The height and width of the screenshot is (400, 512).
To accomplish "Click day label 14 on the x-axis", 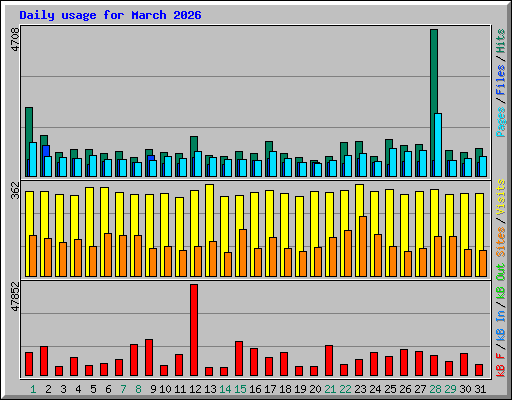I will [x=225, y=389].
